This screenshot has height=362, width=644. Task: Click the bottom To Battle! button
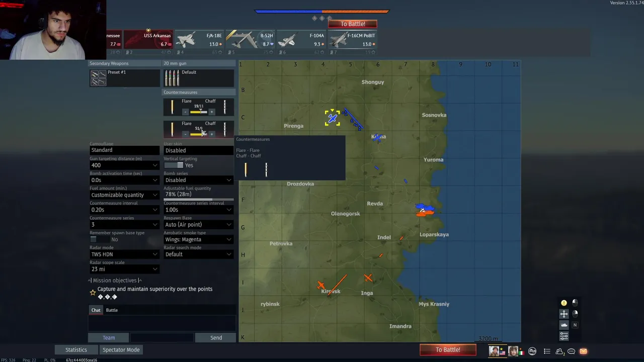pos(448,350)
